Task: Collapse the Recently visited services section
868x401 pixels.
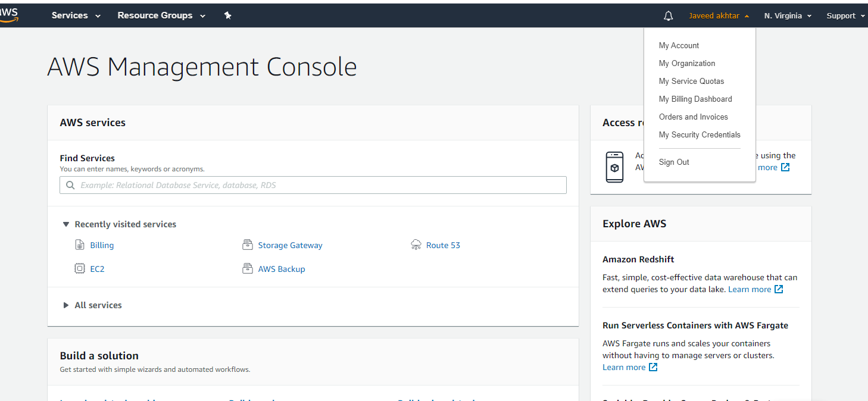Action: [119, 224]
